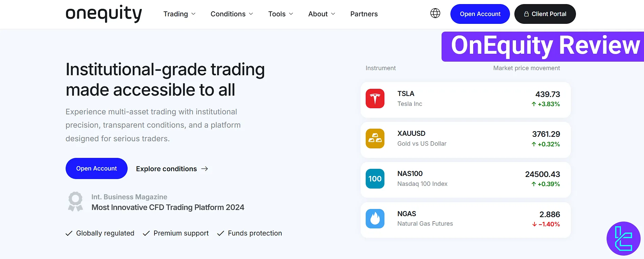644x259 pixels.
Task: Click the onequity logo
Action: click(104, 14)
